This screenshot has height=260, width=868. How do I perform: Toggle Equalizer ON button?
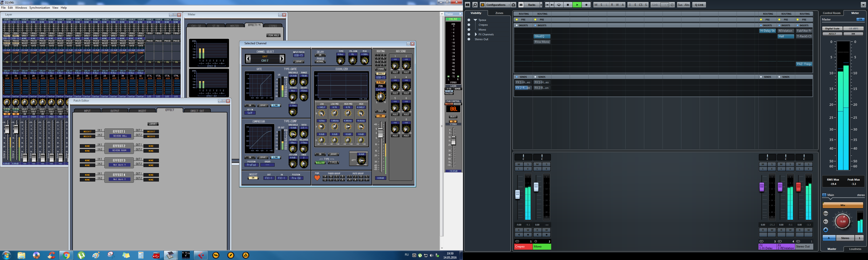click(320, 154)
